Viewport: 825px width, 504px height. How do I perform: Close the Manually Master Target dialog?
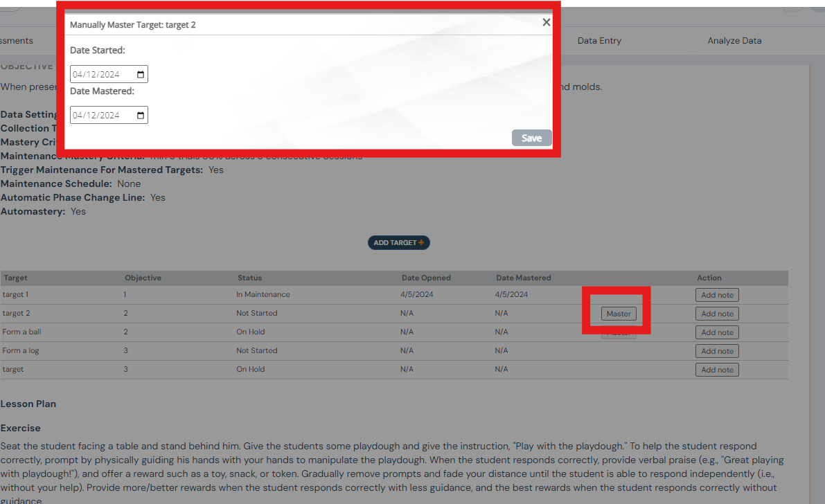coord(546,23)
